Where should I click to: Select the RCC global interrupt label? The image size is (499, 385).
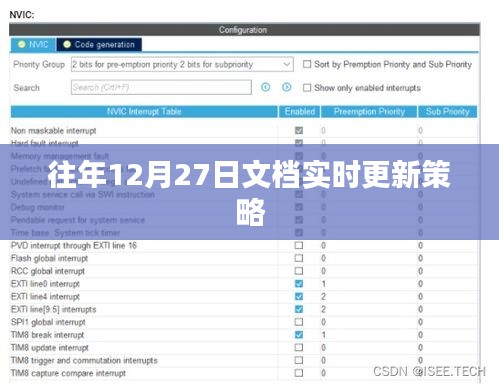[x=48, y=271]
